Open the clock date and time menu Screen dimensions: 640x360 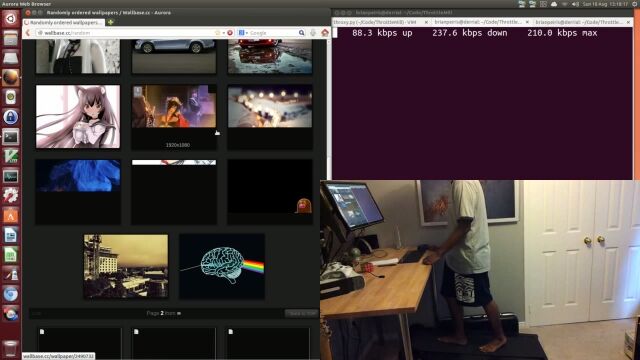pyautogui.click(x=606, y=4)
